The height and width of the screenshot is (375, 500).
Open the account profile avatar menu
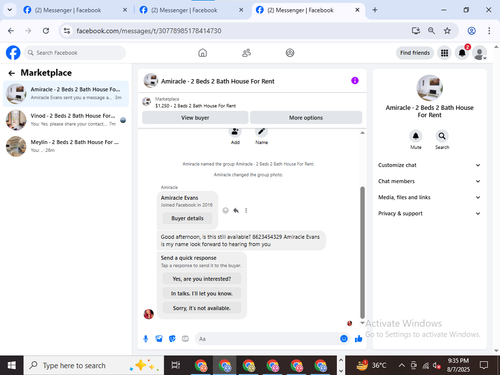coord(480,53)
